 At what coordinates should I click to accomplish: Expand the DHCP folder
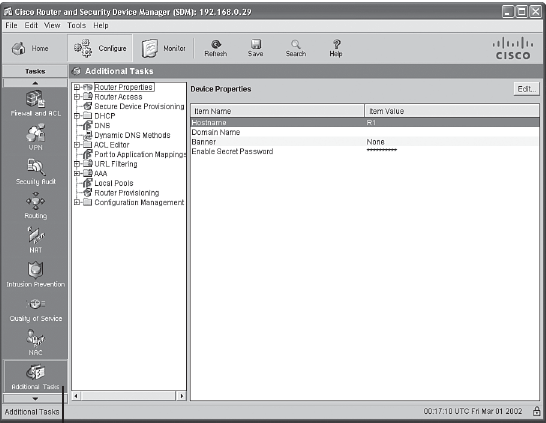(77, 116)
